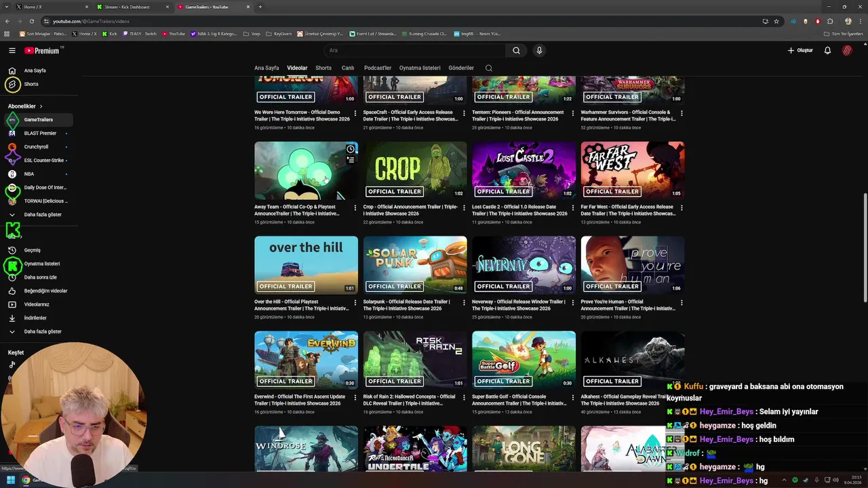The height and width of the screenshot is (488, 868).
Task: Open the Solarpunk trailer thumbnail
Action: tap(415, 266)
